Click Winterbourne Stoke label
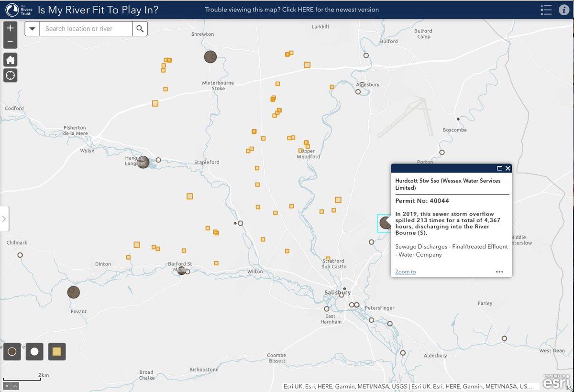This screenshot has width=574, height=392. 218,86
